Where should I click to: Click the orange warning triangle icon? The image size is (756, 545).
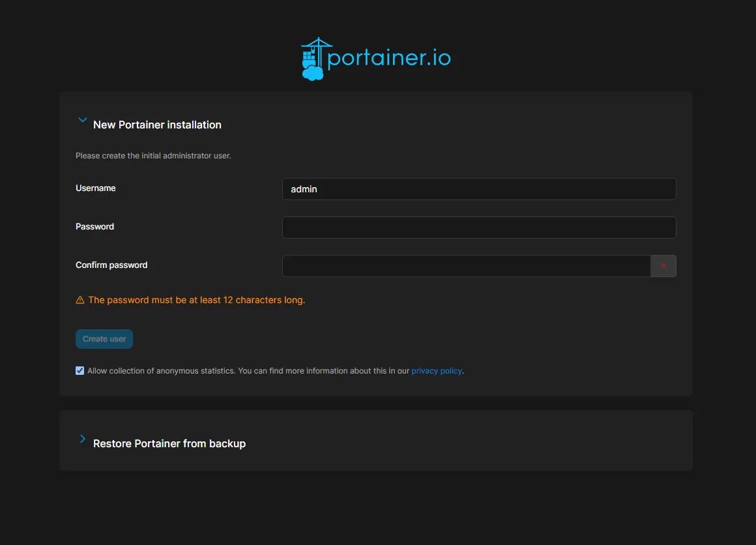80,301
